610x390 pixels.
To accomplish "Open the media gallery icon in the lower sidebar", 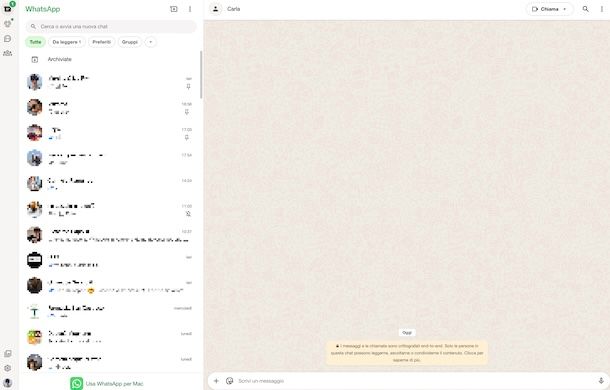I will tap(7, 353).
